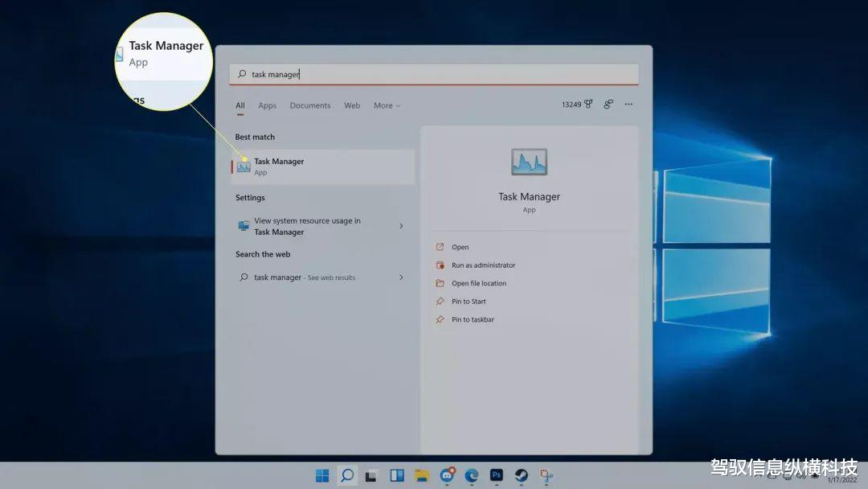Switch to the Documents search tab
The height and width of the screenshot is (489, 868).
tap(310, 105)
